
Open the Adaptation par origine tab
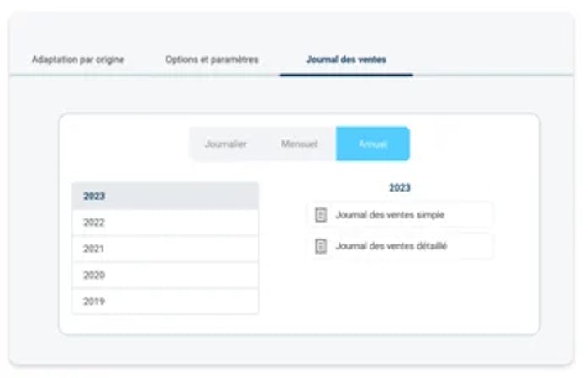78,60
